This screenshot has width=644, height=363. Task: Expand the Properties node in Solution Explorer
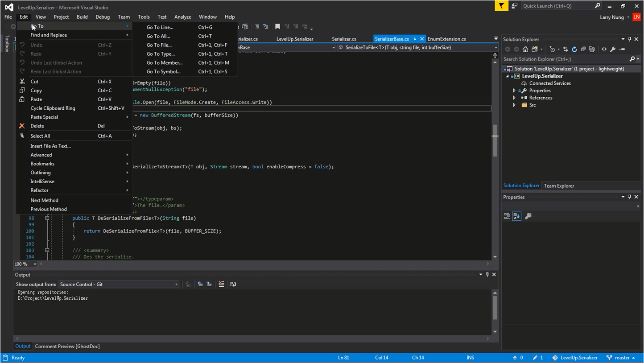tap(514, 91)
